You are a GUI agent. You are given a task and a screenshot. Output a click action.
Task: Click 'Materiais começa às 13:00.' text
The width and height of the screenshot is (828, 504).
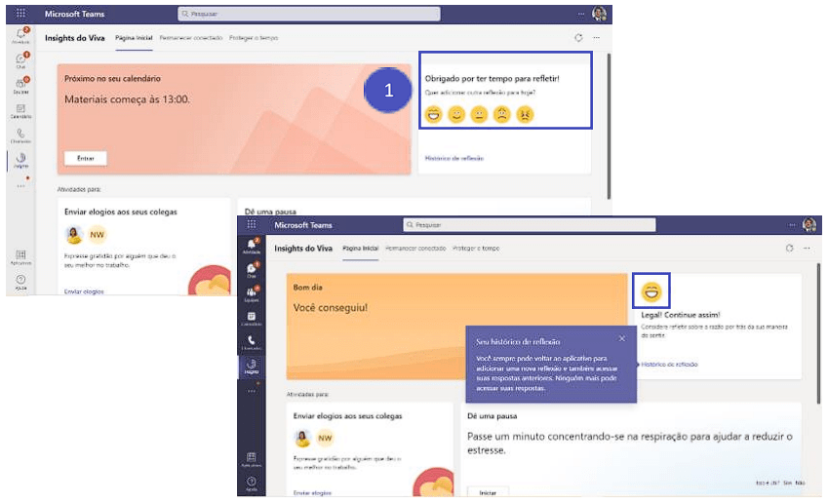point(127,99)
